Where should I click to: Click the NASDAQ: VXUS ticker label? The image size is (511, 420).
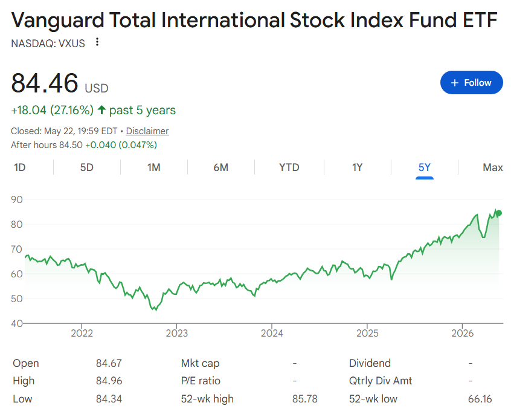(48, 44)
